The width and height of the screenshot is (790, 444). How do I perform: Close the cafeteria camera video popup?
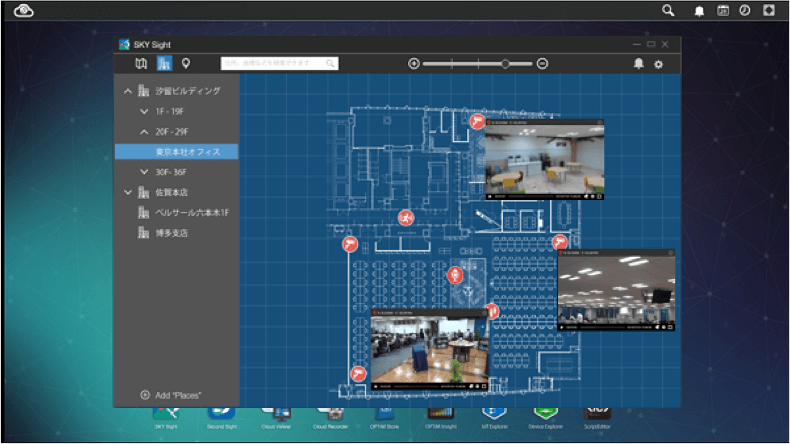tap(600, 122)
